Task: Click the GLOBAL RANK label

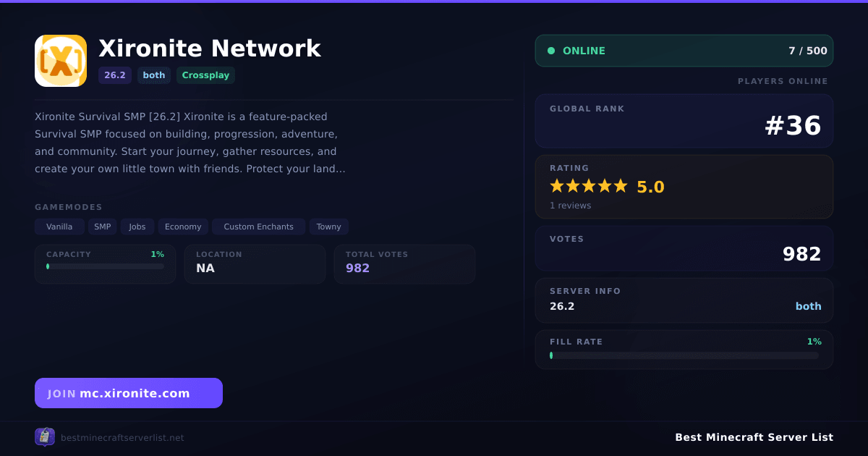Action: pyautogui.click(x=587, y=109)
